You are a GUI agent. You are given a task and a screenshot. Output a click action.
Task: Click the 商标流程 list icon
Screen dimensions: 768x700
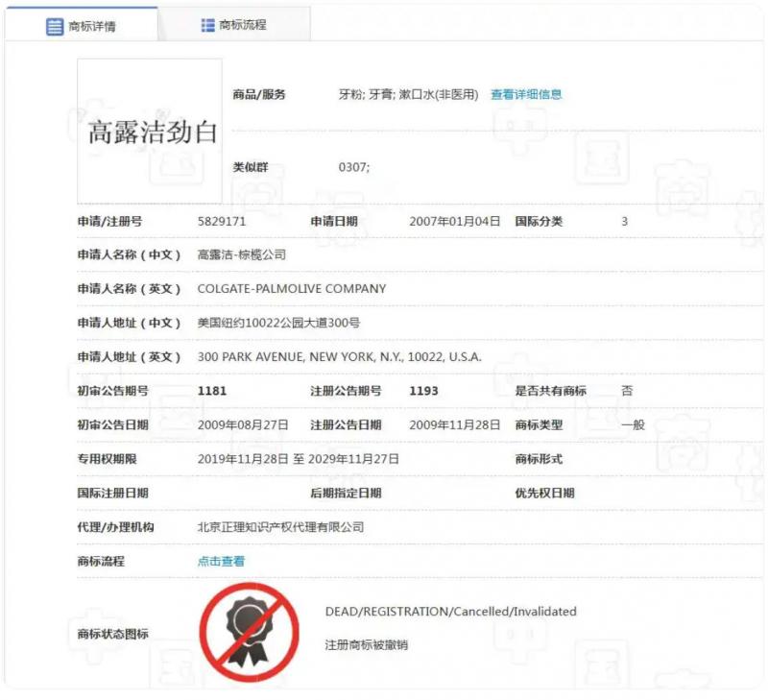coord(207,25)
